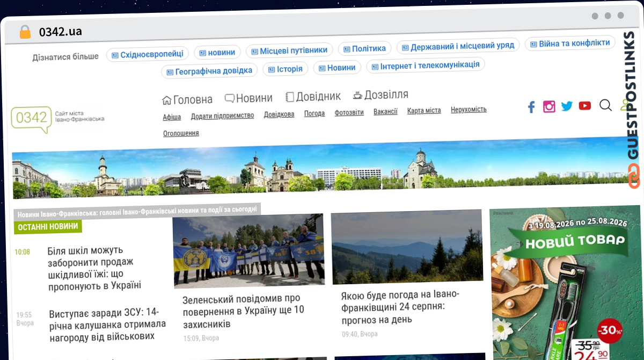Click the '15:09, Вчора' article timestamp

tap(201, 339)
